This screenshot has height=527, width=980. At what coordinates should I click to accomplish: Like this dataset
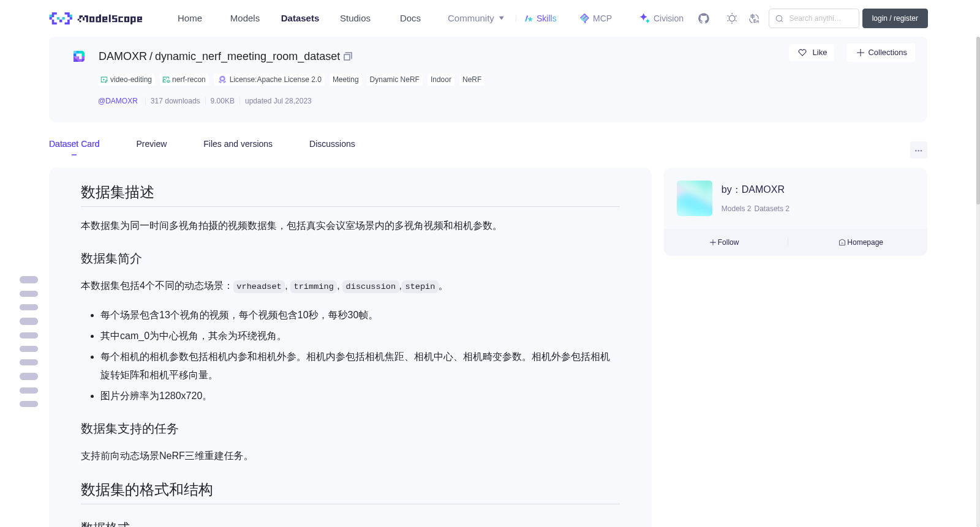pos(812,53)
